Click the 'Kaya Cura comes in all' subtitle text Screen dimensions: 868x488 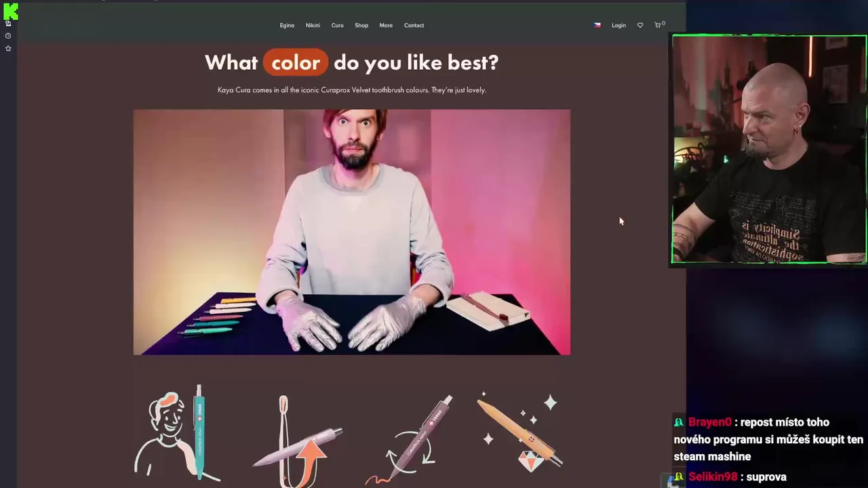coord(351,89)
